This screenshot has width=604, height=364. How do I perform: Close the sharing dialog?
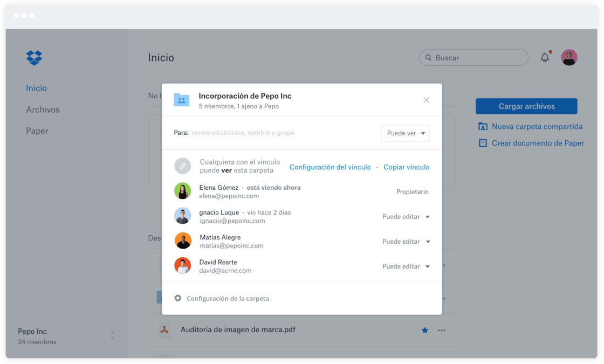coord(426,100)
